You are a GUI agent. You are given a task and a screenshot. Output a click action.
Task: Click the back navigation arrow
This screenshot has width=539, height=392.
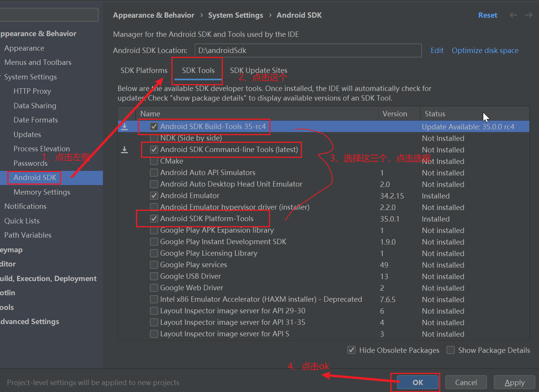tap(513, 15)
